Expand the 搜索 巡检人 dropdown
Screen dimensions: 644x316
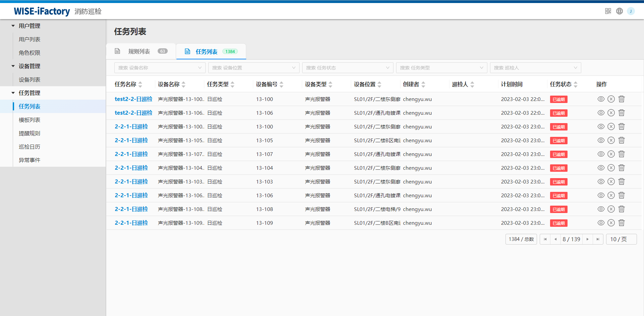(535, 68)
